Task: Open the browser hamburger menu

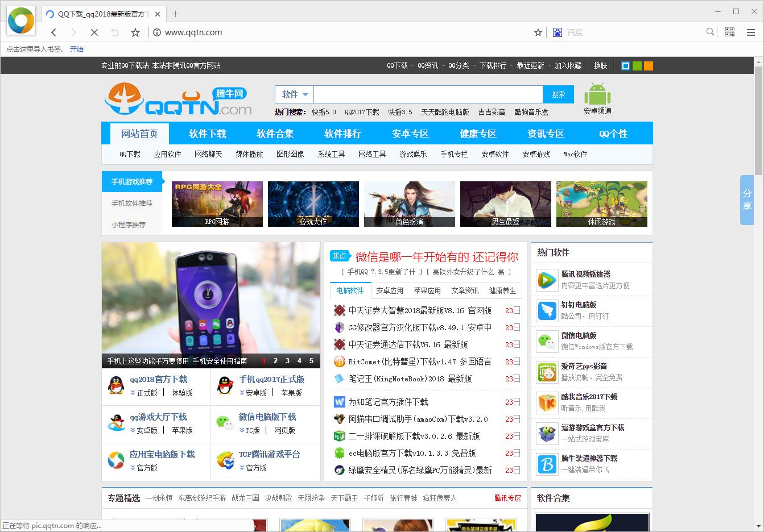Action: (x=750, y=32)
